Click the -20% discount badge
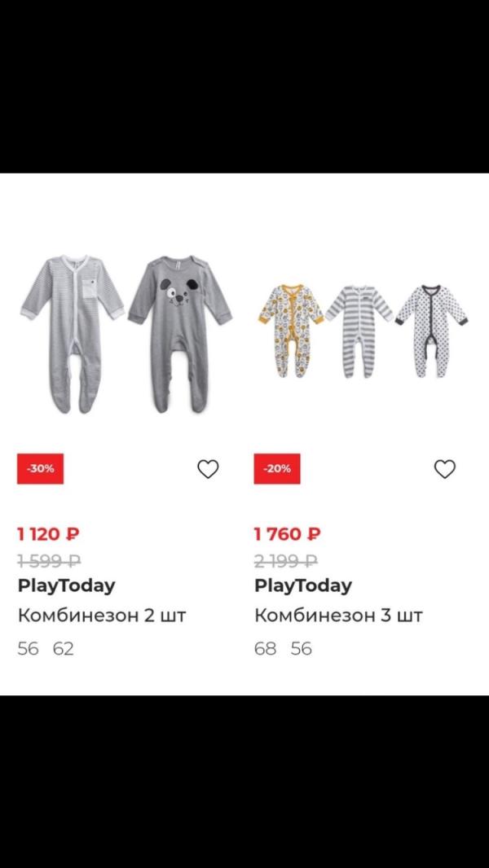 [x=277, y=469]
